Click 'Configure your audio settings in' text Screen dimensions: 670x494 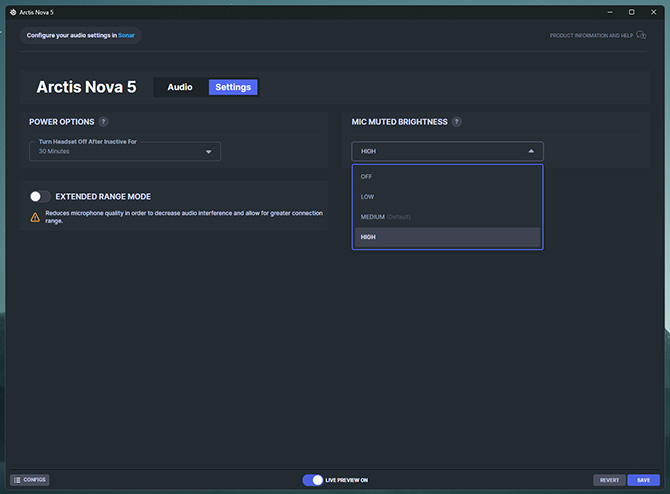tap(72, 35)
